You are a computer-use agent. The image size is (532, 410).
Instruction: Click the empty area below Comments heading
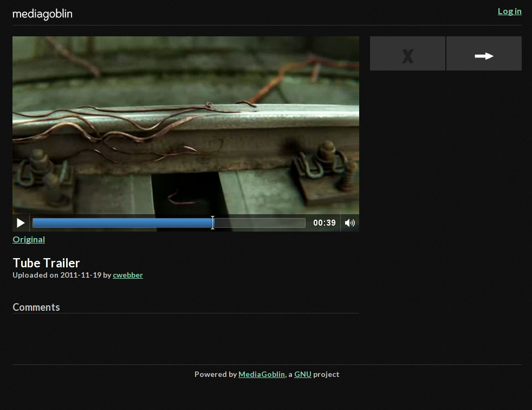[x=185, y=336]
